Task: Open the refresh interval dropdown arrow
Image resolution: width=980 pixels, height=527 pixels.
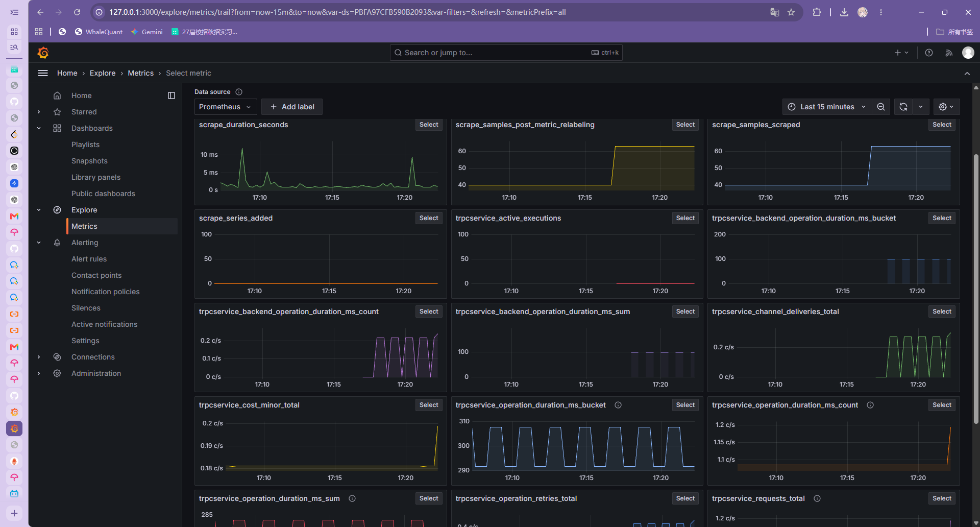Action: pyautogui.click(x=921, y=107)
